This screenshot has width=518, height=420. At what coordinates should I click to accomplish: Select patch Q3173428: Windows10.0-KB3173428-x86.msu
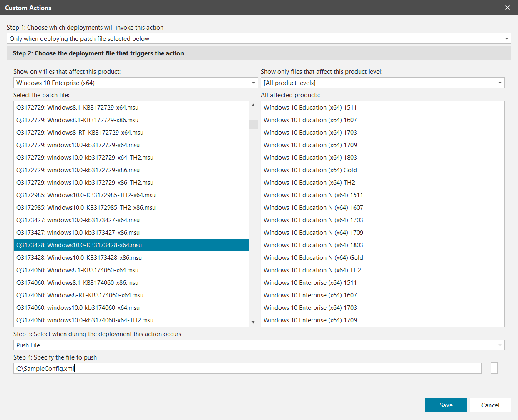tap(131, 258)
